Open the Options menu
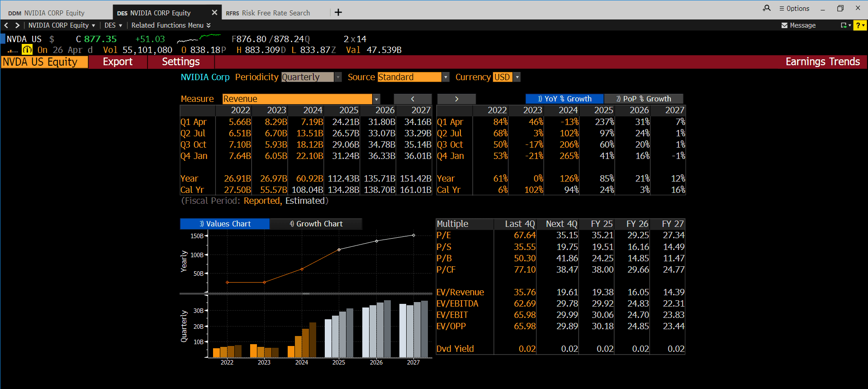Screen dimensions: 868x389 794,8
